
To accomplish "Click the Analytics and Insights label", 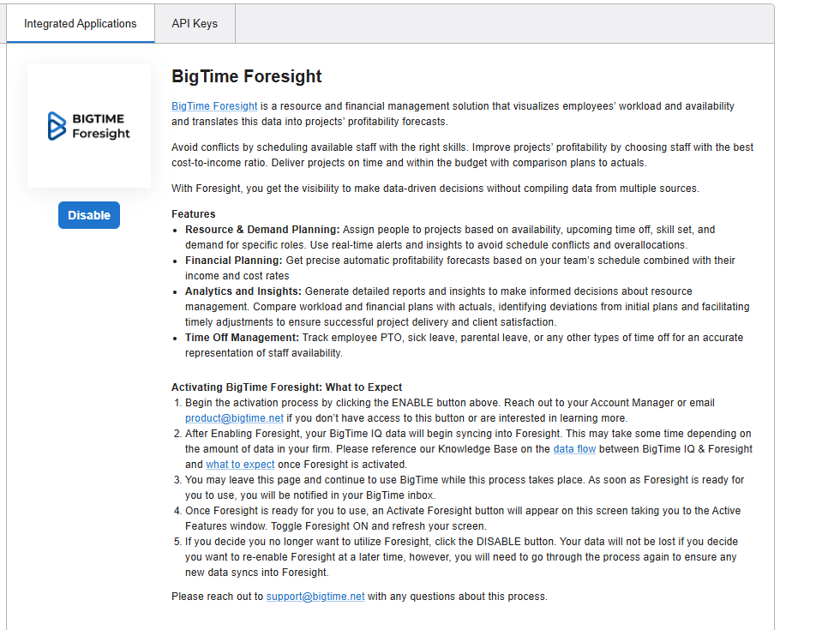I will tap(243, 291).
